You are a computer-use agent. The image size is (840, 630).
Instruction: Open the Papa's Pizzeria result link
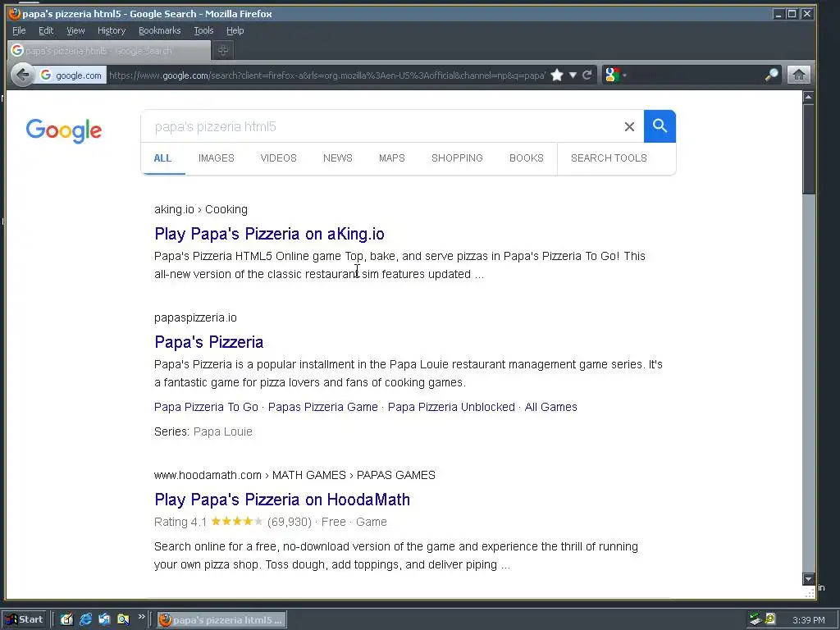[x=209, y=342]
